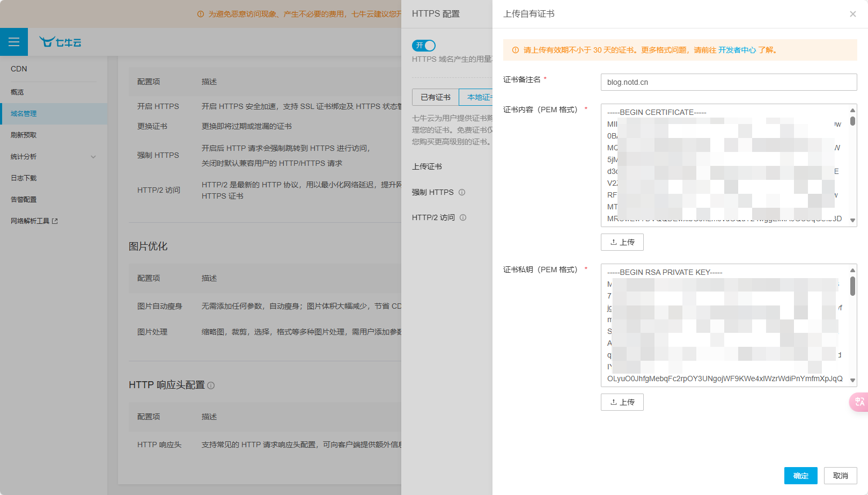Click the Qiniu Cloud logo
This screenshot has height=495, width=868.
[60, 42]
